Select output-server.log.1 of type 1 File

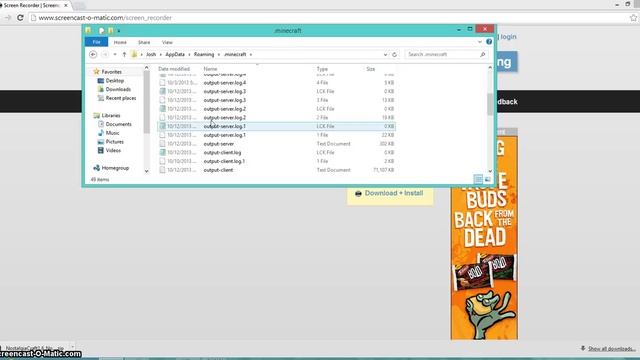[x=276, y=135]
